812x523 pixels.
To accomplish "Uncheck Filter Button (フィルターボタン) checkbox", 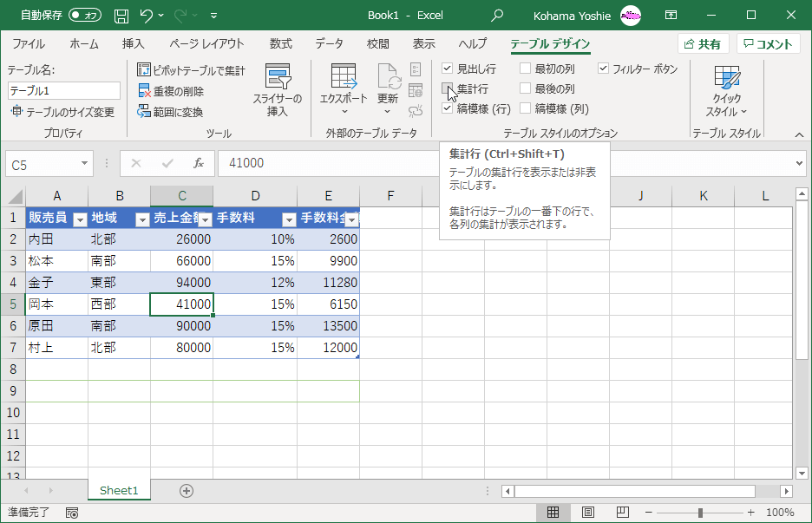I will (603, 69).
